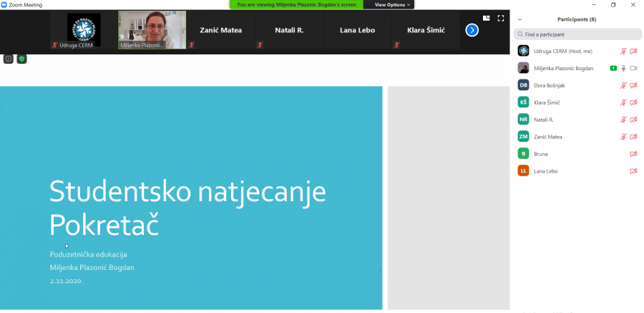Click the green encryption shield icon
644x313 pixels.
[x=21, y=59]
